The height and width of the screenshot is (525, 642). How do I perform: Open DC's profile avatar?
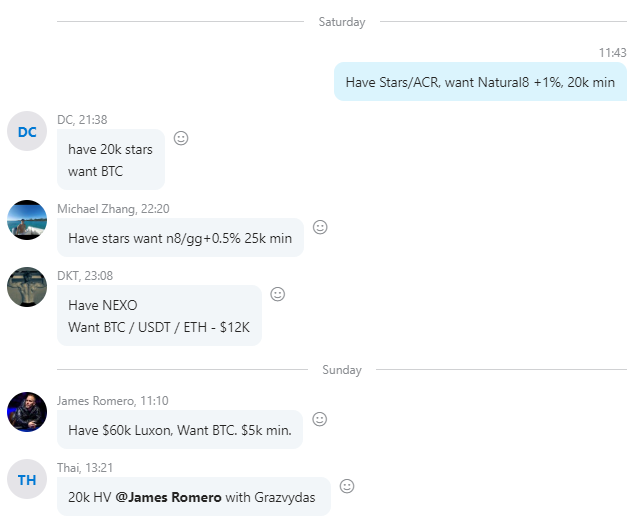tap(27, 131)
